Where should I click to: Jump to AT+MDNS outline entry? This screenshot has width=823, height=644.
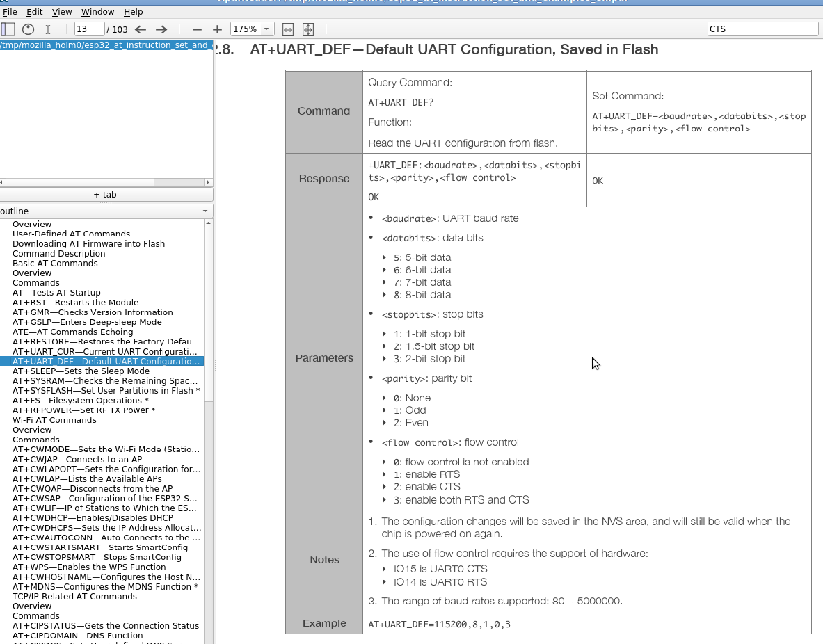[x=105, y=587]
